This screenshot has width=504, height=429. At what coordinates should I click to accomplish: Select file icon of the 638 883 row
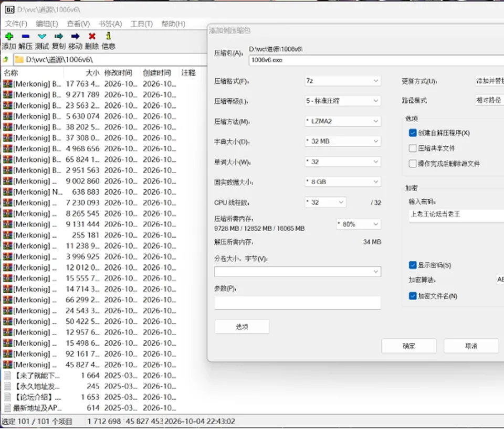click(8, 192)
